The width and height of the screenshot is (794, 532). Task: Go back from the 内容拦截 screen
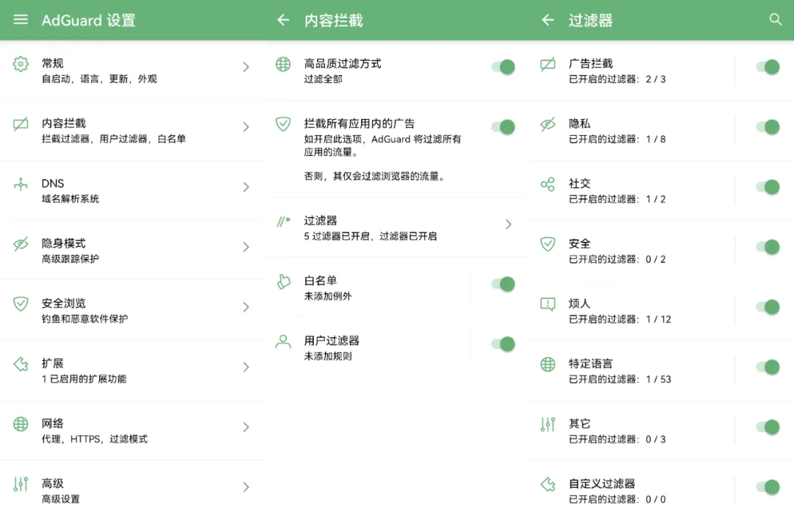point(283,20)
